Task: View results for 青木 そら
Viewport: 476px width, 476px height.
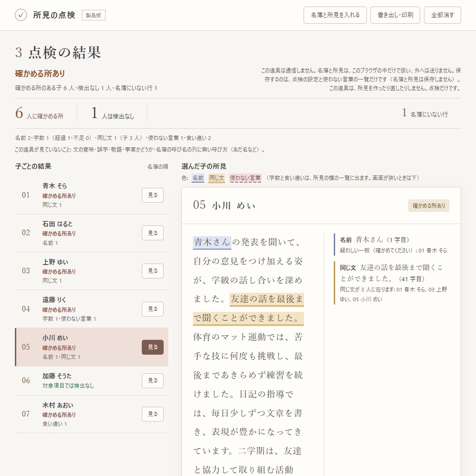Action: 152,195
